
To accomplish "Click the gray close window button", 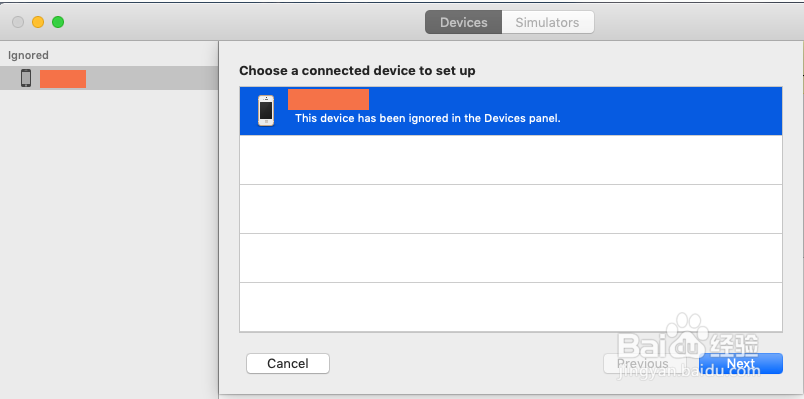I will click(x=18, y=22).
